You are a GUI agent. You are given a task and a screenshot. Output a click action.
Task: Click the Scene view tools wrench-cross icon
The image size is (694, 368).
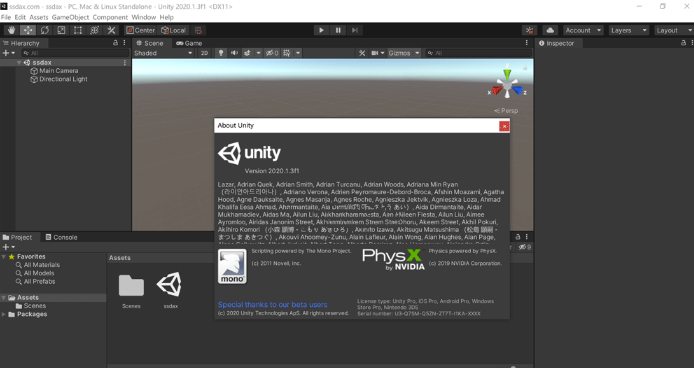pos(362,53)
